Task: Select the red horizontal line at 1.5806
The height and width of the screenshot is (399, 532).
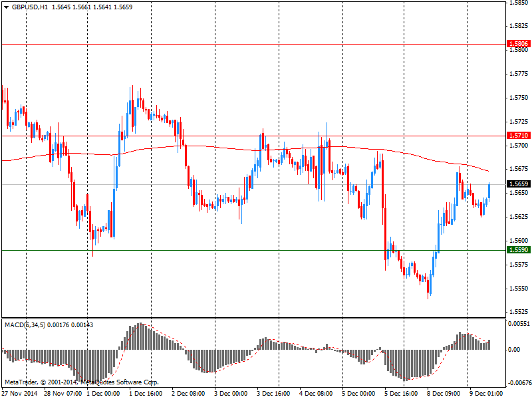Action: click(253, 44)
